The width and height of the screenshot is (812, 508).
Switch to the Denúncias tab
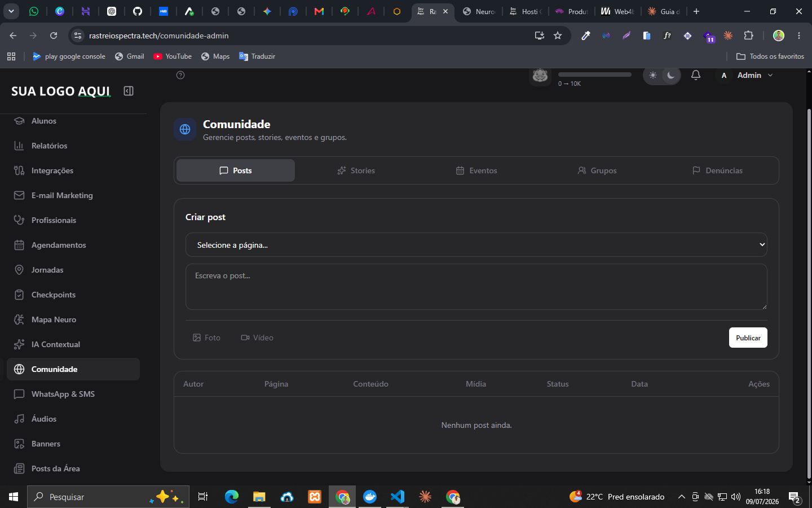pos(717,170)
